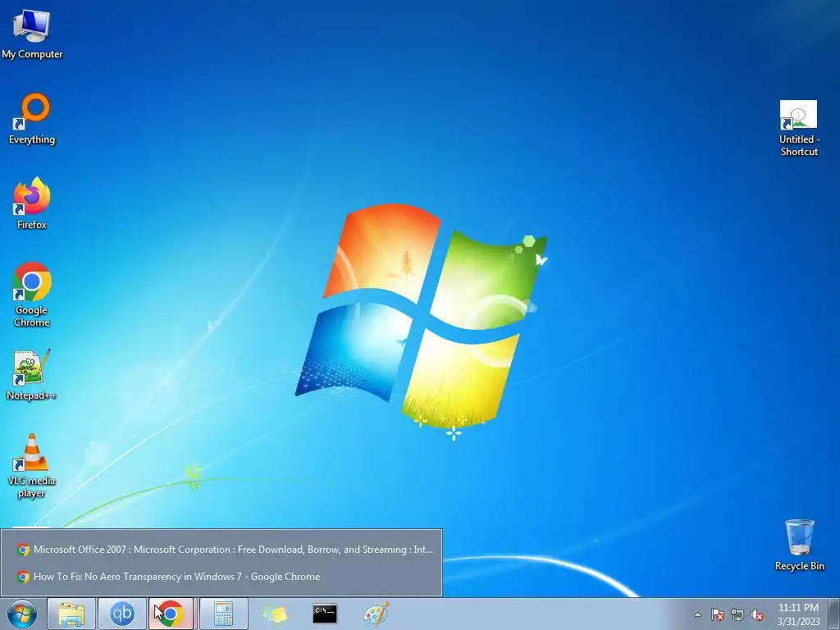The width and height of the screenshot is (840, 630).
Task: Select the Firefox desktop shortcut
Action: pos(32,203)
